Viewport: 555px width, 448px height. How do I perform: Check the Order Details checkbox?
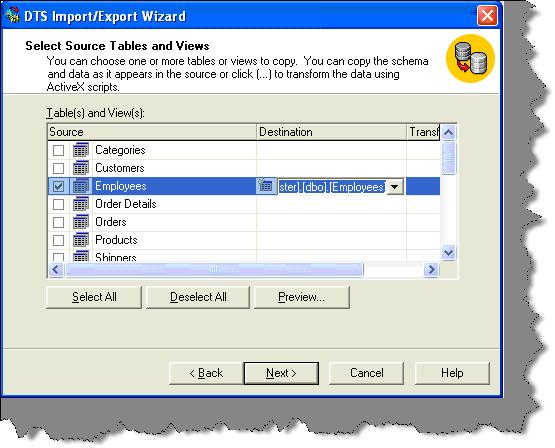(x=58, y=204)
